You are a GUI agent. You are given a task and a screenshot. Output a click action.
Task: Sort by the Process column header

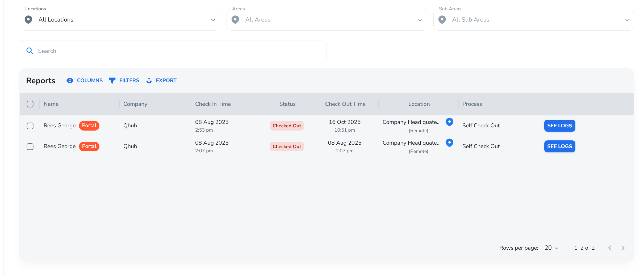(472, 104)
